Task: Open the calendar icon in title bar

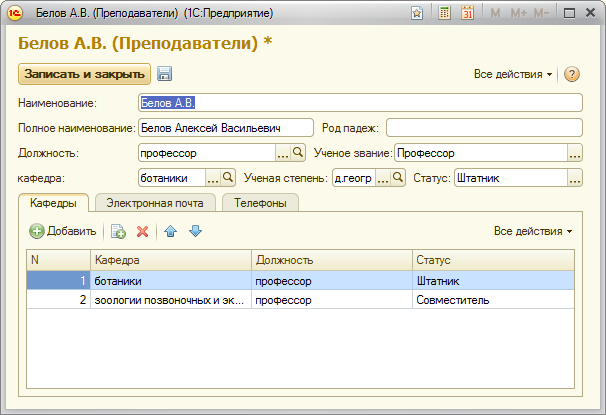Action: [x=468, y=13]
